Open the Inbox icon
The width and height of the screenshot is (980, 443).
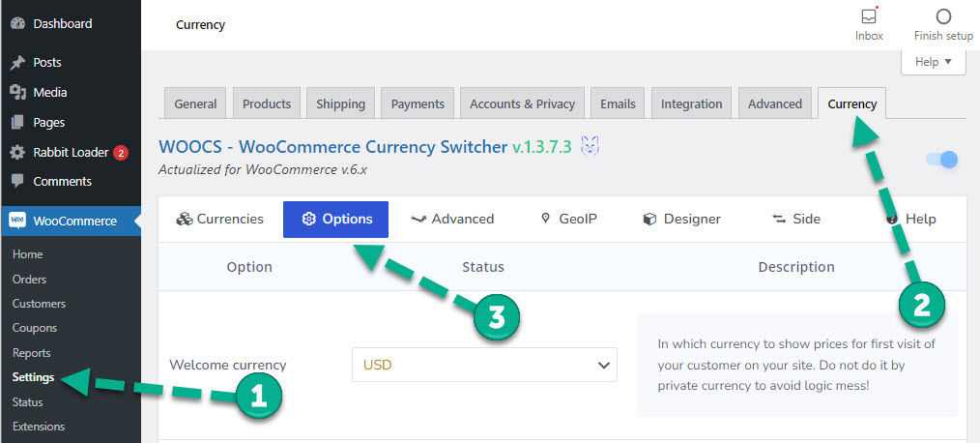(869, 16)
